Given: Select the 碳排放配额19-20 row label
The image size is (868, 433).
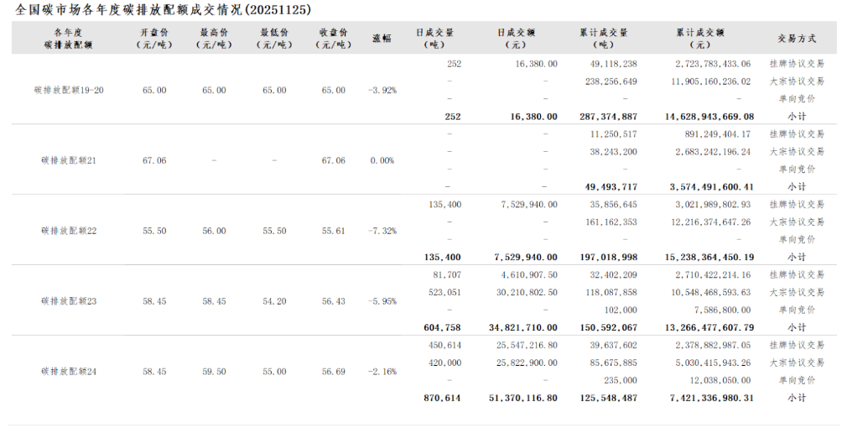Looking at the screenshot, I should [69, 90].
